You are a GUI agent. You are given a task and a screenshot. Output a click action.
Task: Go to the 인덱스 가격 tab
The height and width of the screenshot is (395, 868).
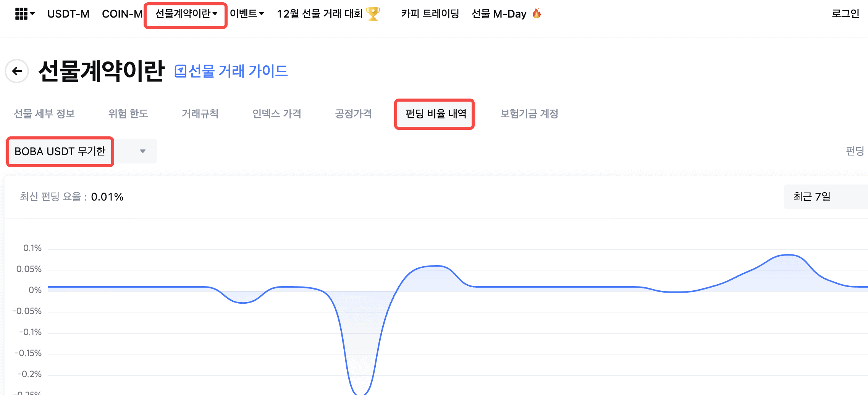click(277, 114)
